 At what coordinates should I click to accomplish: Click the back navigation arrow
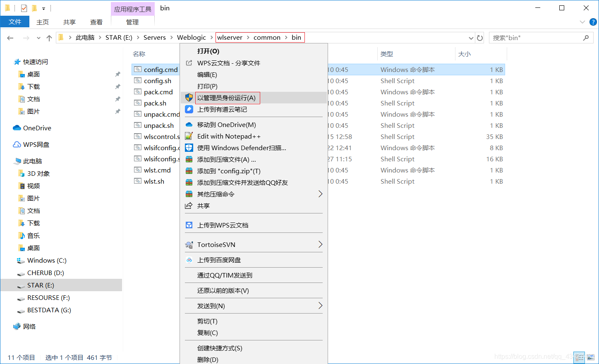coord(10,38)
